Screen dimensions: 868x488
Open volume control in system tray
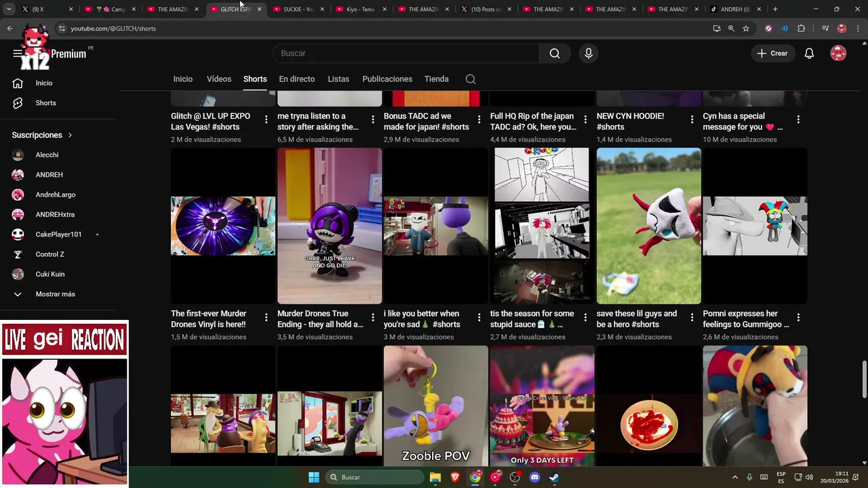click(x=809, y=477)
